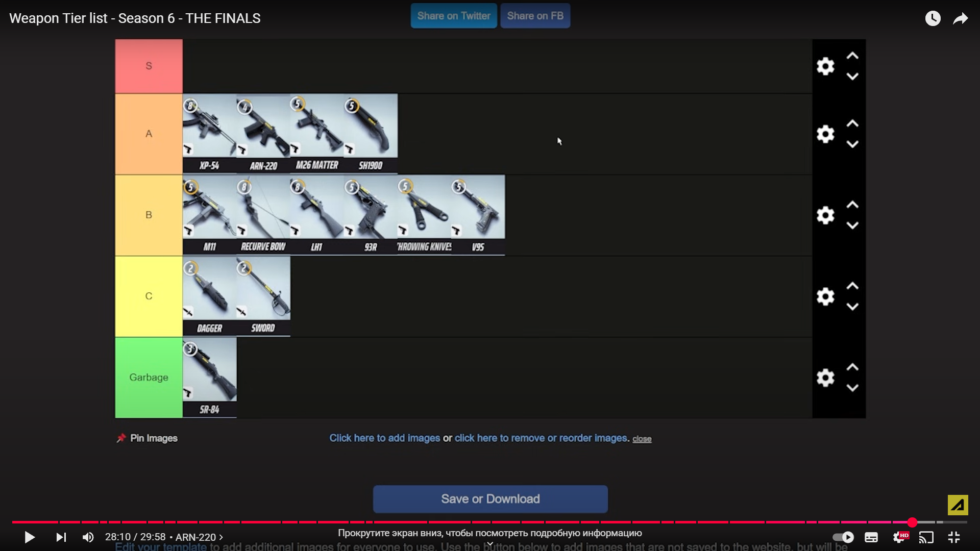
Task: Open settings gear for Garbage tier row
Action: click(825, 378)
